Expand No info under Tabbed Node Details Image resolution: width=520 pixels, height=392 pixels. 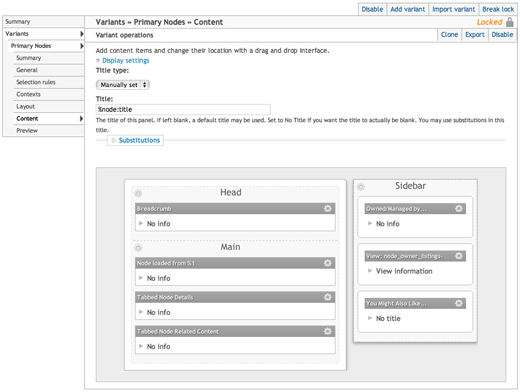[x=141, y=312]
